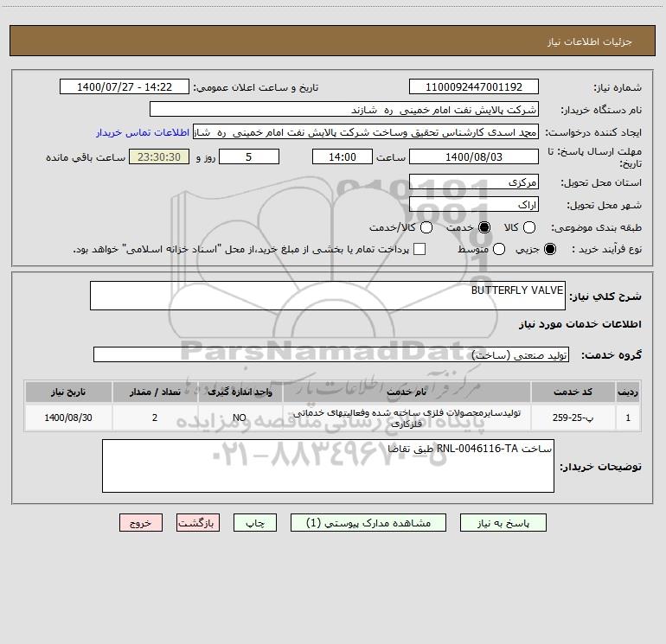Click the گروه خدمت field تولید صنعتی
Screen dimensions: 666x644
point(331,354)
